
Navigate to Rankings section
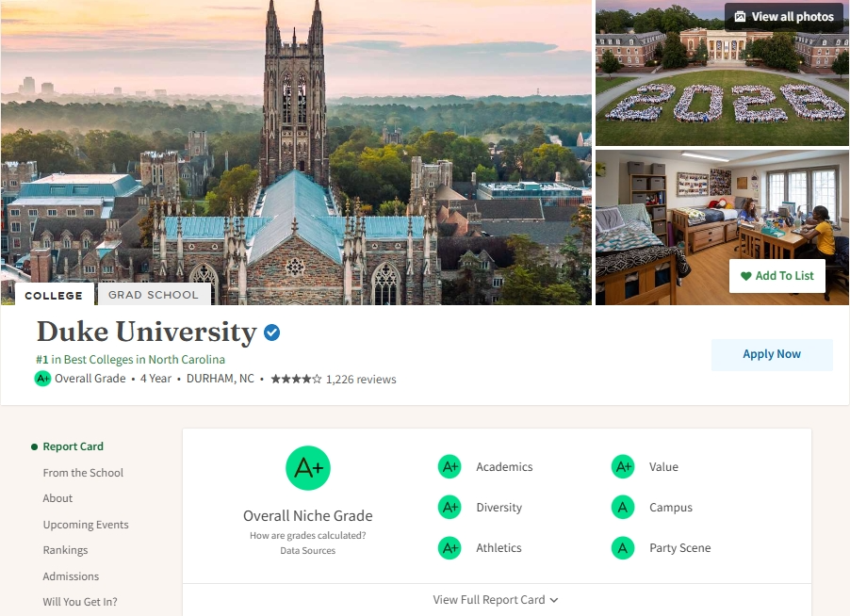pyautogui.click(x=65, y=550)
